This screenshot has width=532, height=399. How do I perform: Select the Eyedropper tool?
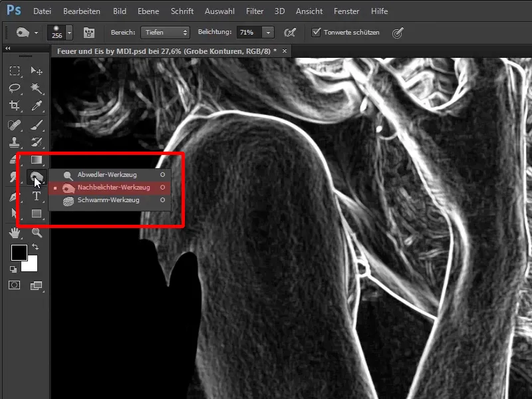pos(37,106)
